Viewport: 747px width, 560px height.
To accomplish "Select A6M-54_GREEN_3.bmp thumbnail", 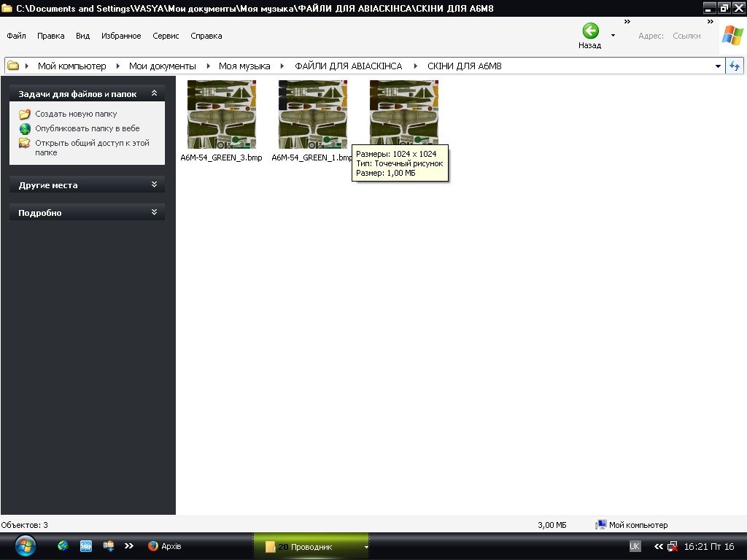I will (222, 114).
